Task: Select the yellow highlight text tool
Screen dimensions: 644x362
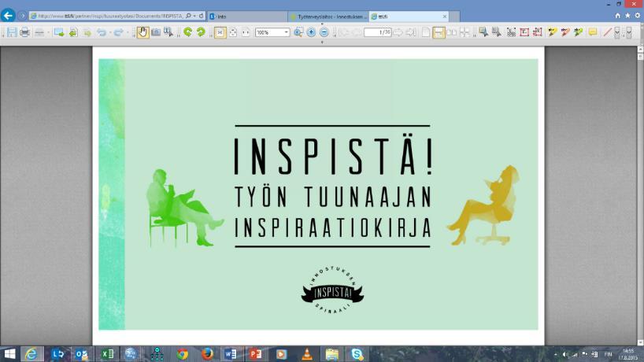Action: coord(553,32)
